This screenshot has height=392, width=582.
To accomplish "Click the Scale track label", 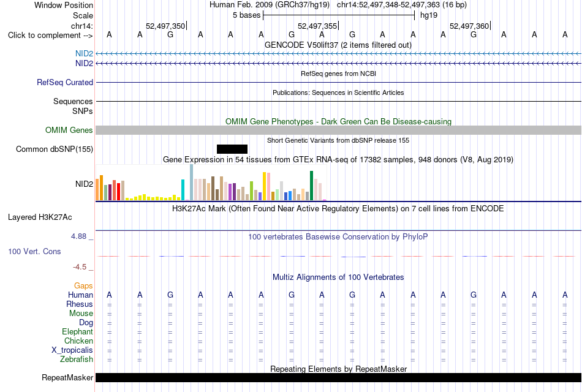I will (x=83, y=15).
